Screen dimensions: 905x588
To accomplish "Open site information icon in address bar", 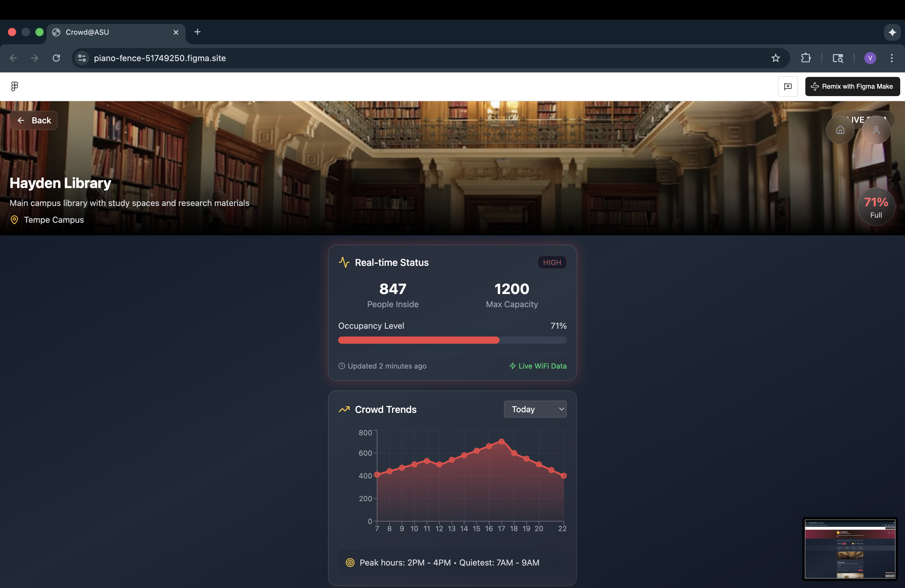I will point(82,58).
